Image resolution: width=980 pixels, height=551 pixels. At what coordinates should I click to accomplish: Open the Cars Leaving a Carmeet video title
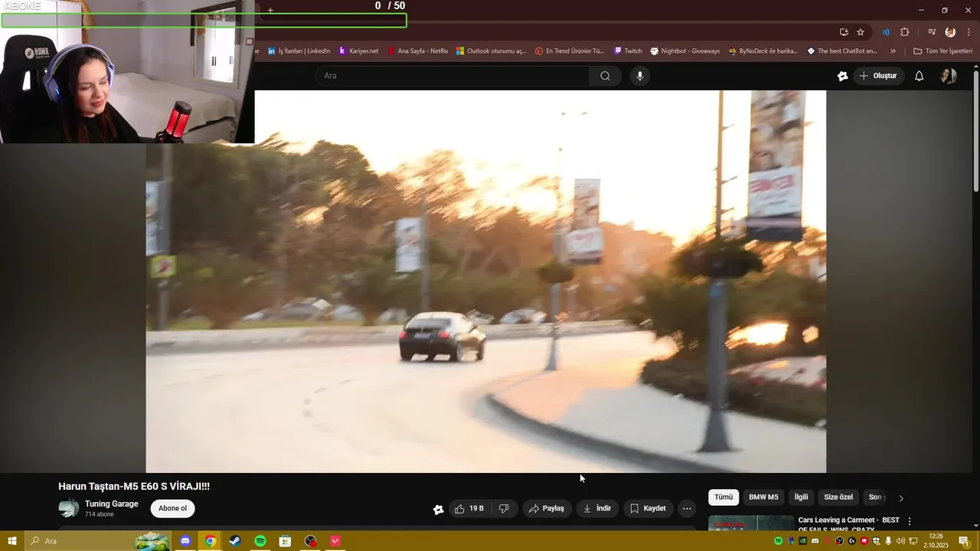tap(848, 524)
